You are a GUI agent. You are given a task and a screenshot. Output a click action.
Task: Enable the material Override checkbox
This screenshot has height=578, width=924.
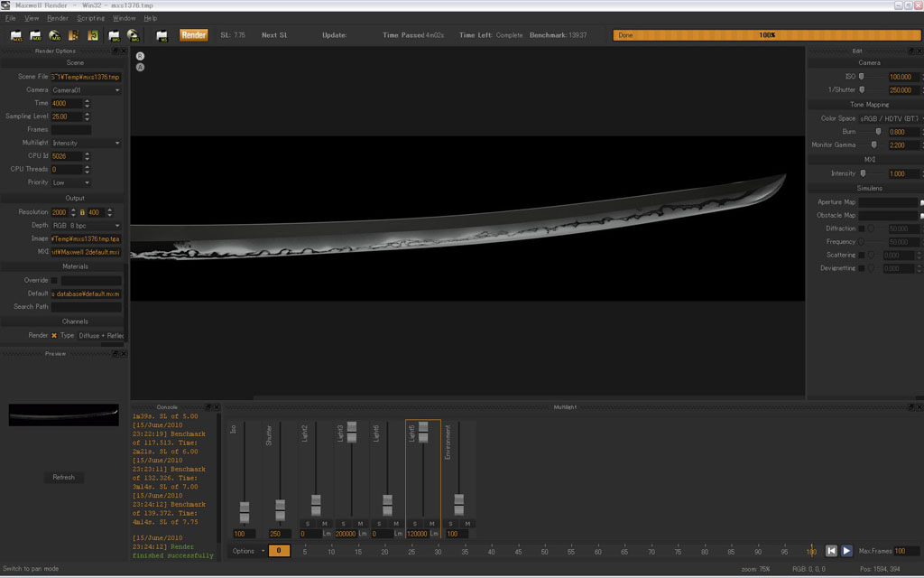tap(54, 280)
